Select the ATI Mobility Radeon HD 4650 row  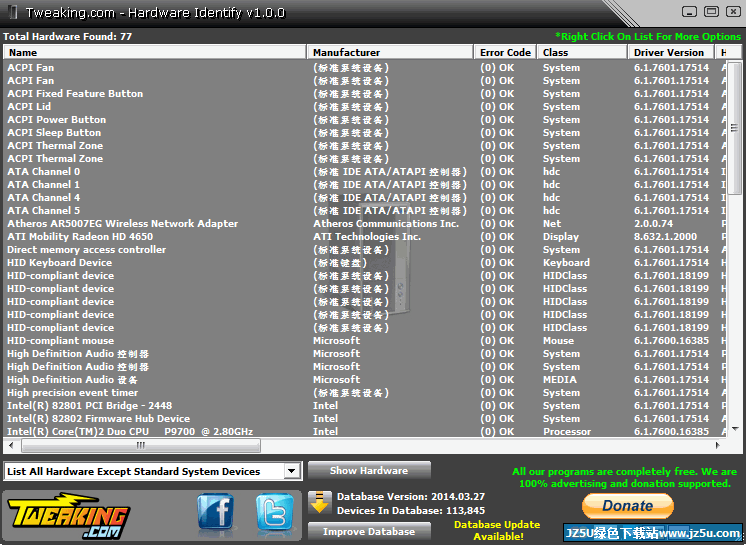tap(365, 237)
